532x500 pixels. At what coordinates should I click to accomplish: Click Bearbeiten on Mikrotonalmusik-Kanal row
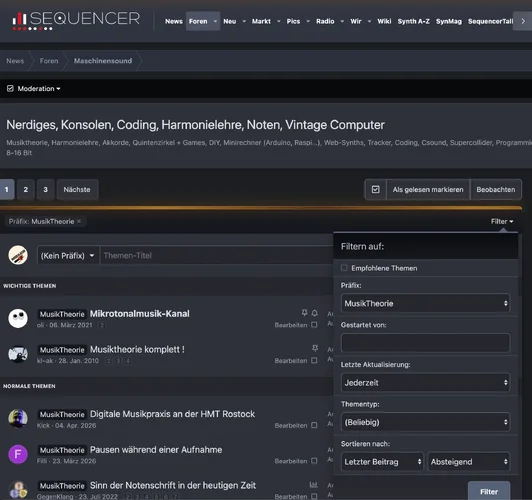[x=291, y=325]
